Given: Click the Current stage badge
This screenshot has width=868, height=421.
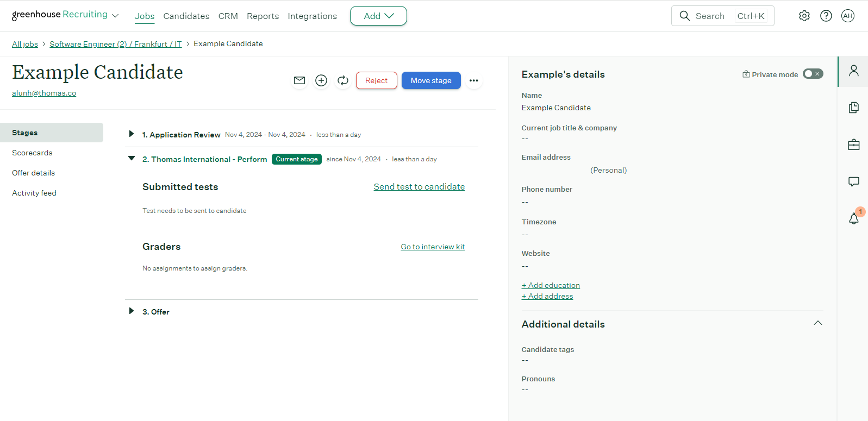Looking at the screenshot, I should click(297, 159).
